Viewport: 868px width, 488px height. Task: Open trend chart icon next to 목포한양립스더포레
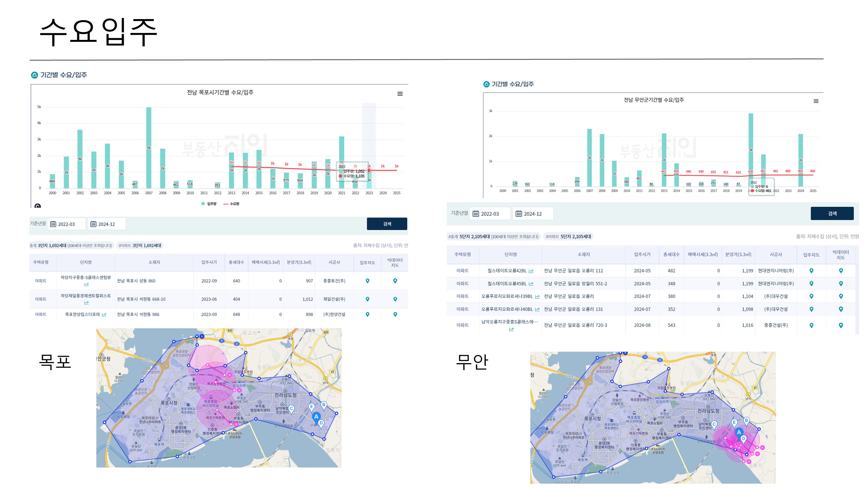pyautogui.click(x=104, y=315)
